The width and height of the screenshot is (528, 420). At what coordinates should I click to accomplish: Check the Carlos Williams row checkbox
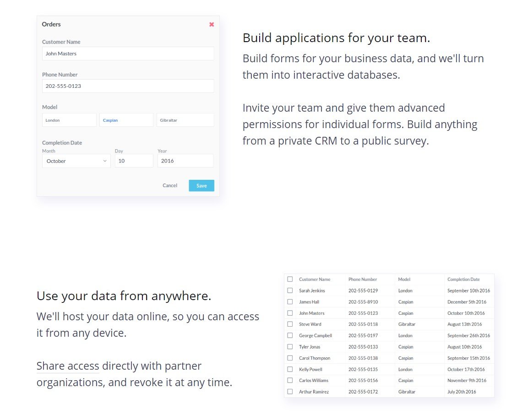point(290,380)
